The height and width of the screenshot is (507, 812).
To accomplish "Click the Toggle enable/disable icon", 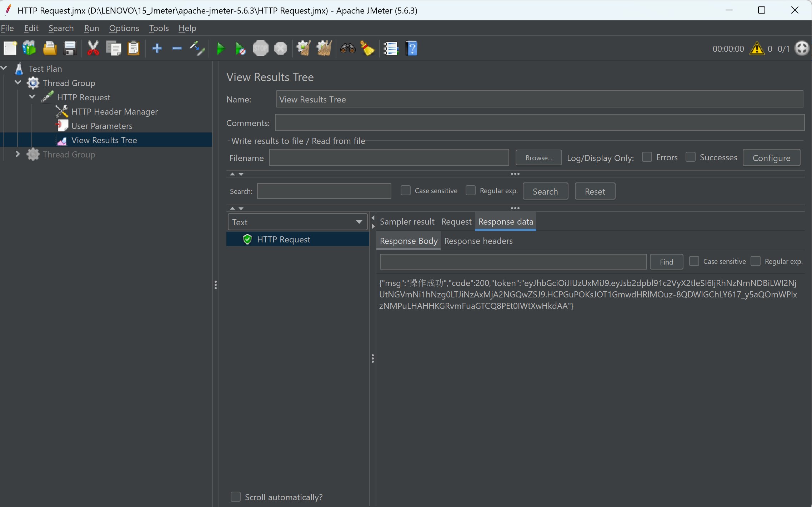I will click(x=197, y=48).
